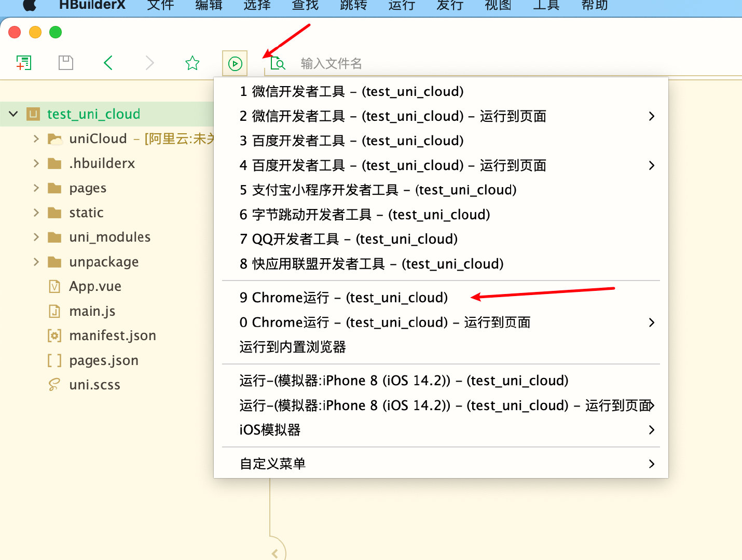
Task: Choose 3 百度开发者工具 - (test_uni_cloud)
Action: click(441, 141)
